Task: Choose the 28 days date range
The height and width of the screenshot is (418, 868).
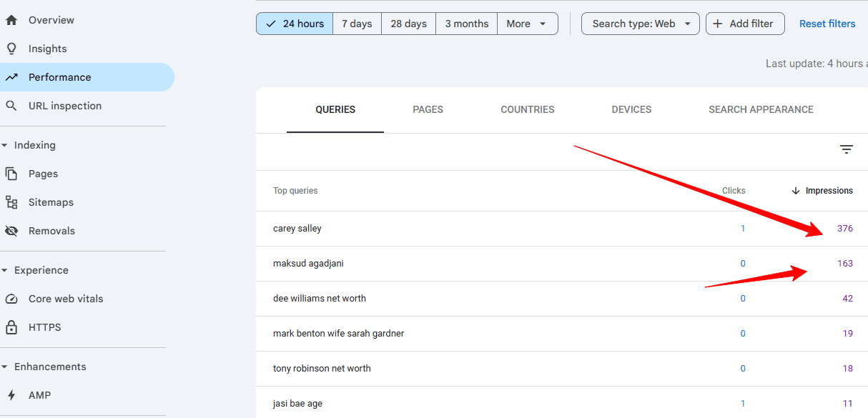Action: 408,24
